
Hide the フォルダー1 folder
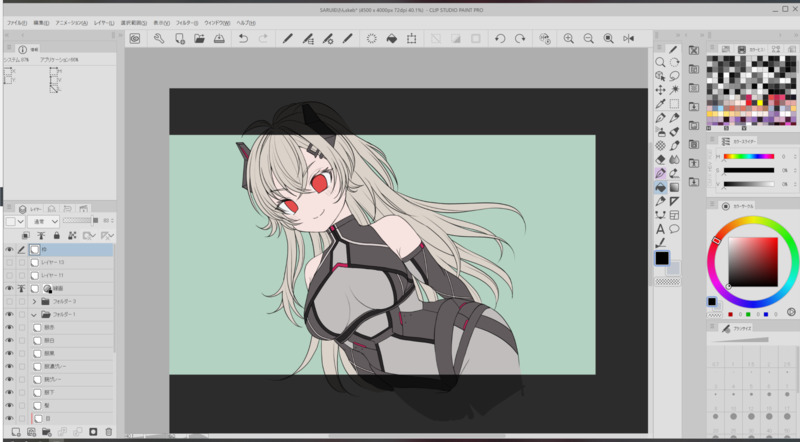pyautogui.click(x=9, y=314)
